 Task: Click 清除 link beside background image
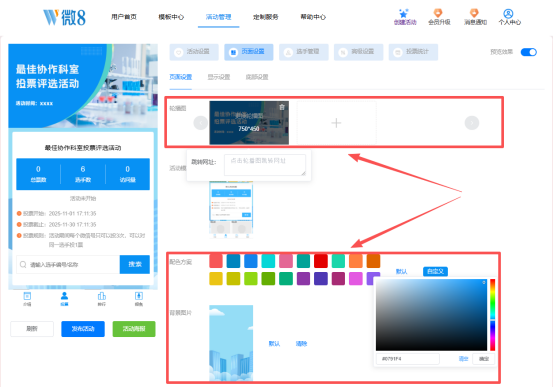[301, 344]
